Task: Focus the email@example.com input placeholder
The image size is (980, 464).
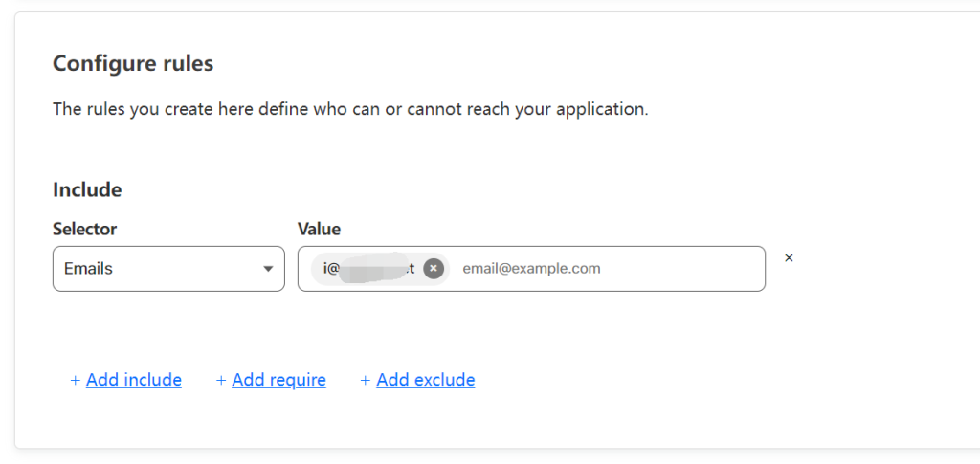Action: tap(532, 269)
